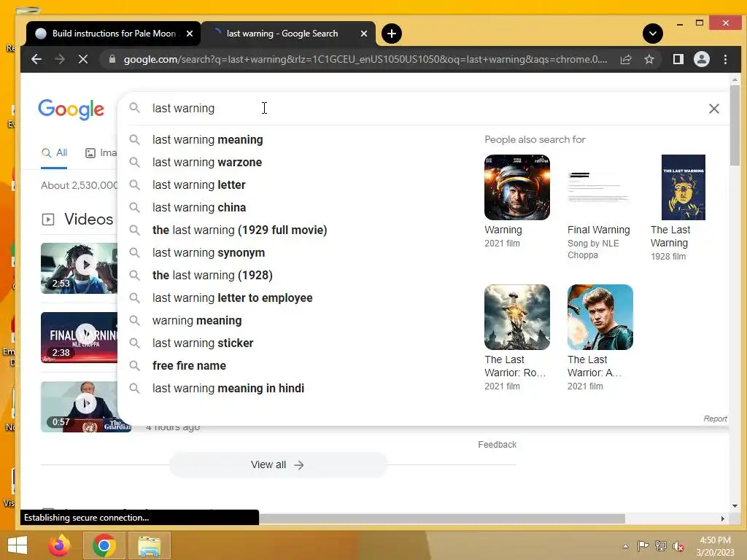Screen dimensions: 747x560
Task: Bookmark this page with the star icon
Action: [x=649, y=59]
